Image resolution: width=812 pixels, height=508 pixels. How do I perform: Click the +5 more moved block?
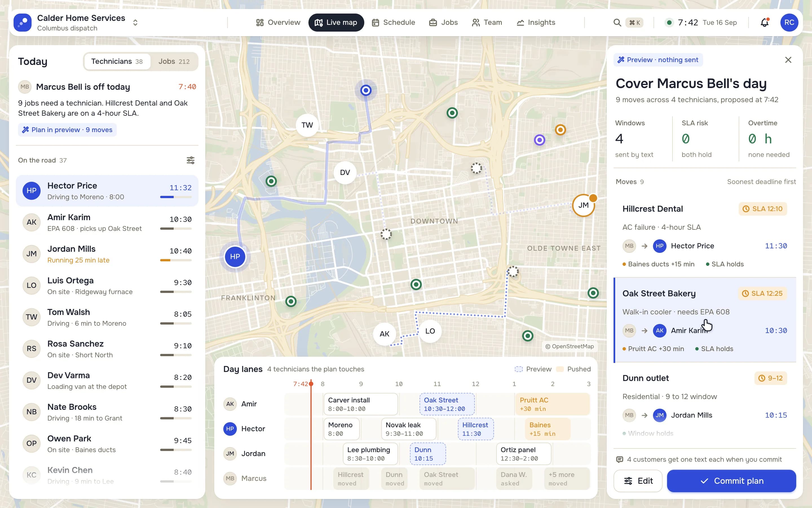(567, 479)
